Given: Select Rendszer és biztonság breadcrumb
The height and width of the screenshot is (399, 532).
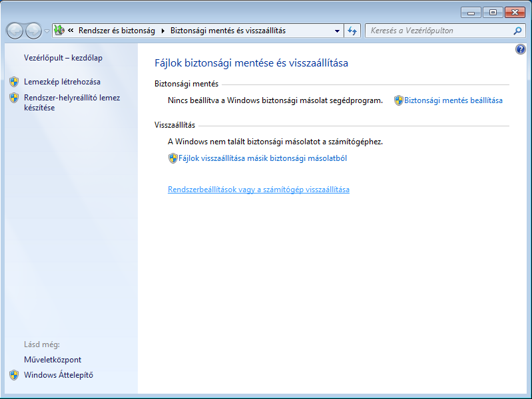Looking at the screenshot, I should (x=117, y=31).
